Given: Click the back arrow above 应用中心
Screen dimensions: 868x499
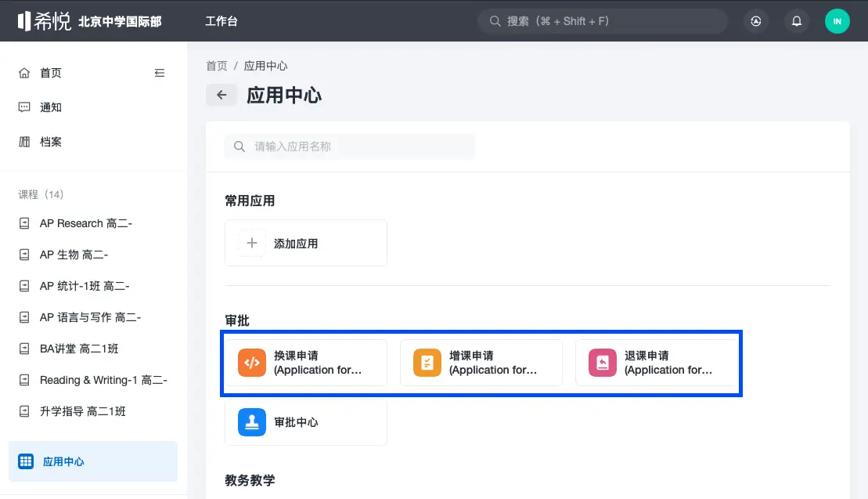Looking at the screenshot, I should click(x=221, y=95).
